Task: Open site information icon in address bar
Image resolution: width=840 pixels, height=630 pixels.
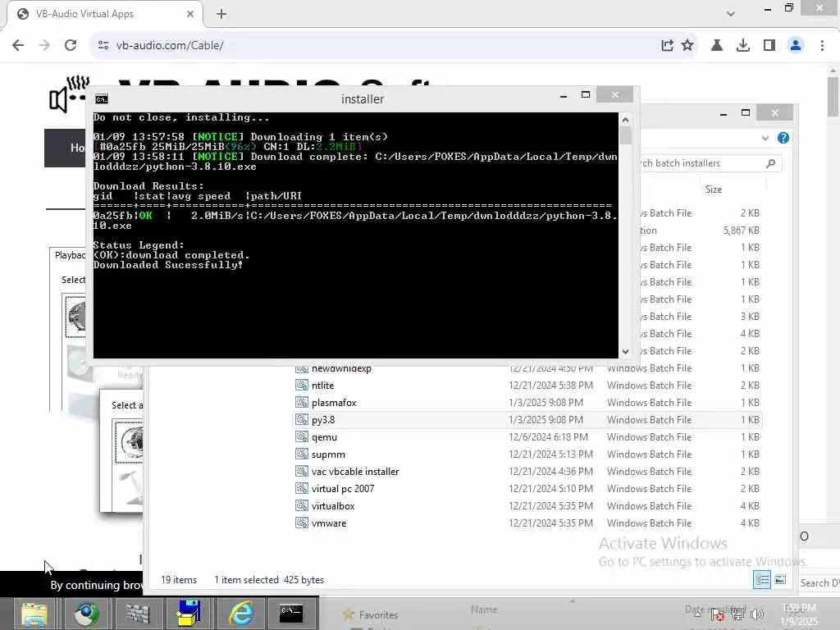Action: pos(103,46)
